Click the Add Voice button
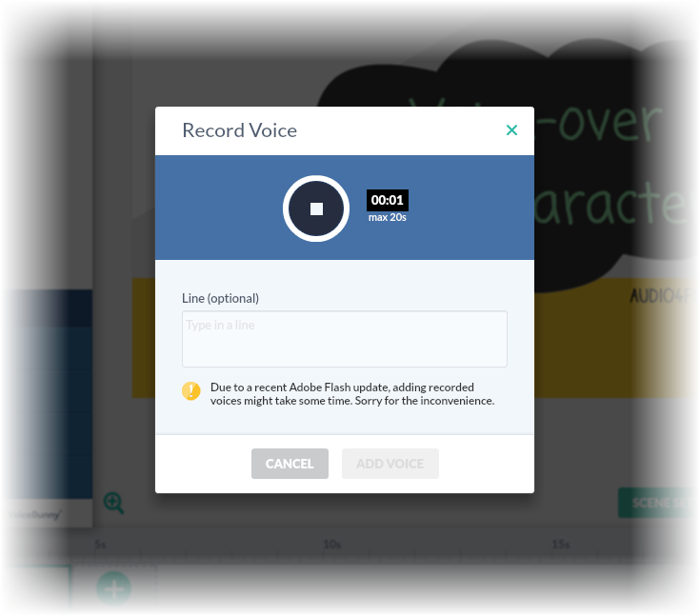Screen dimensions: 700x616 tap(390, 464)
